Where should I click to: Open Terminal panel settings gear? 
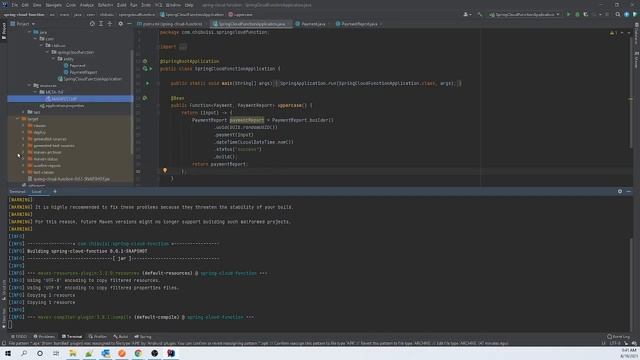point(620,191)
